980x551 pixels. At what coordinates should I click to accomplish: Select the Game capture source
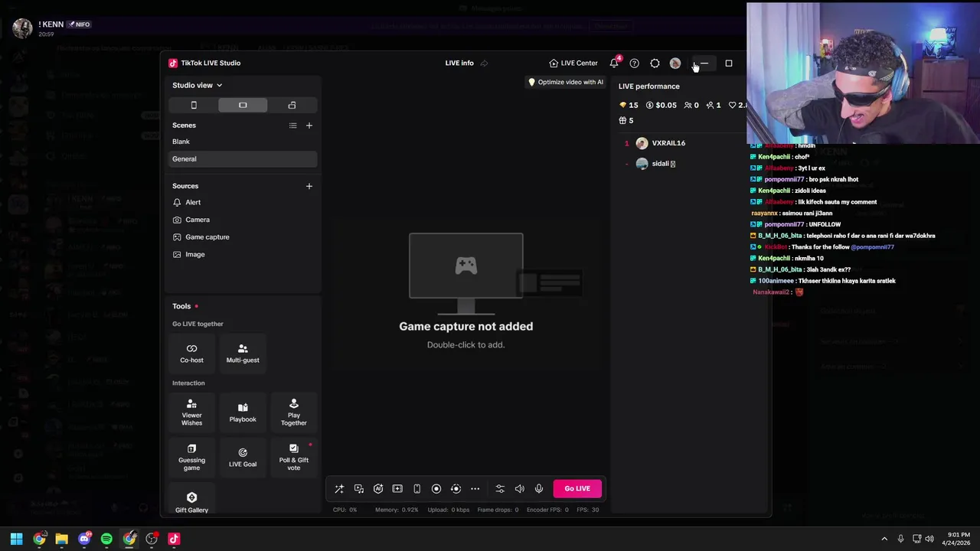[243, 237]
